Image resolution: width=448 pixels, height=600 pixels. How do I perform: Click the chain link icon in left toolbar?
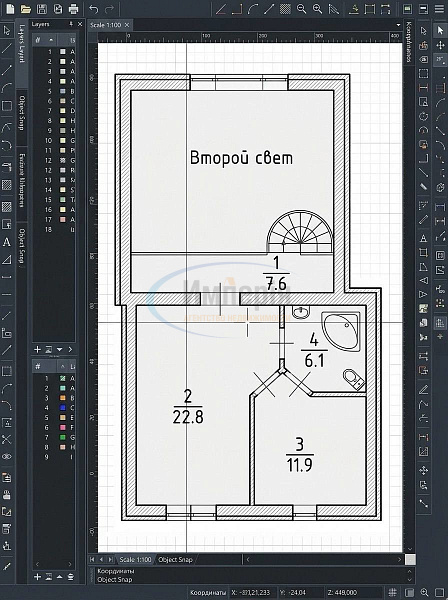pyautogui.click(x=7, y=457)
